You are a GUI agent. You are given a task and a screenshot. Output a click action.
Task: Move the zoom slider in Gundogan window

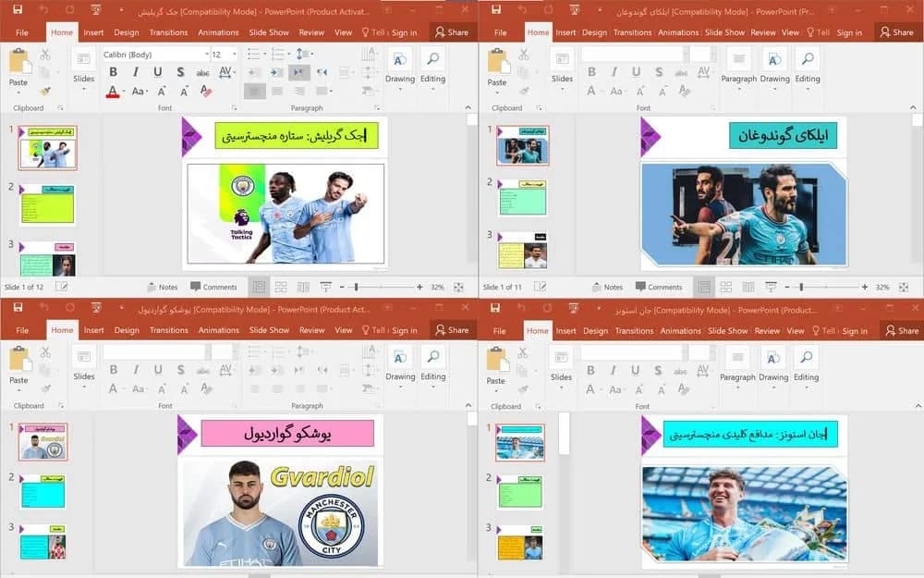coord(801,287)
